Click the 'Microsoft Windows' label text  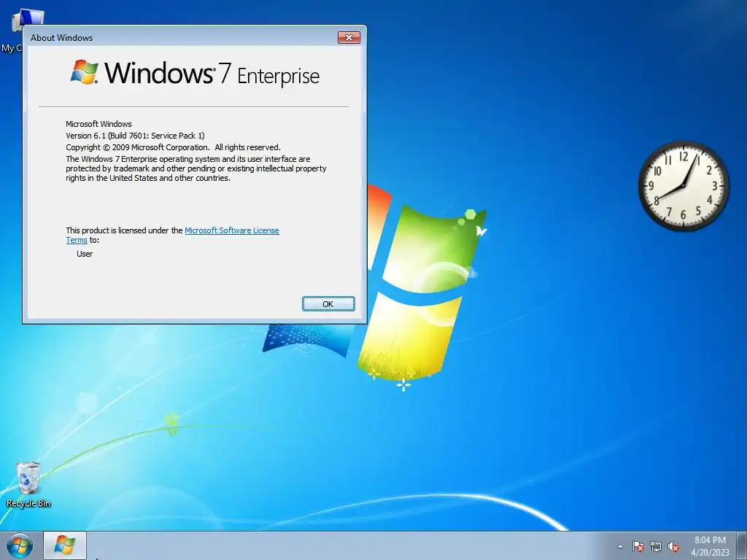point(98,124)
